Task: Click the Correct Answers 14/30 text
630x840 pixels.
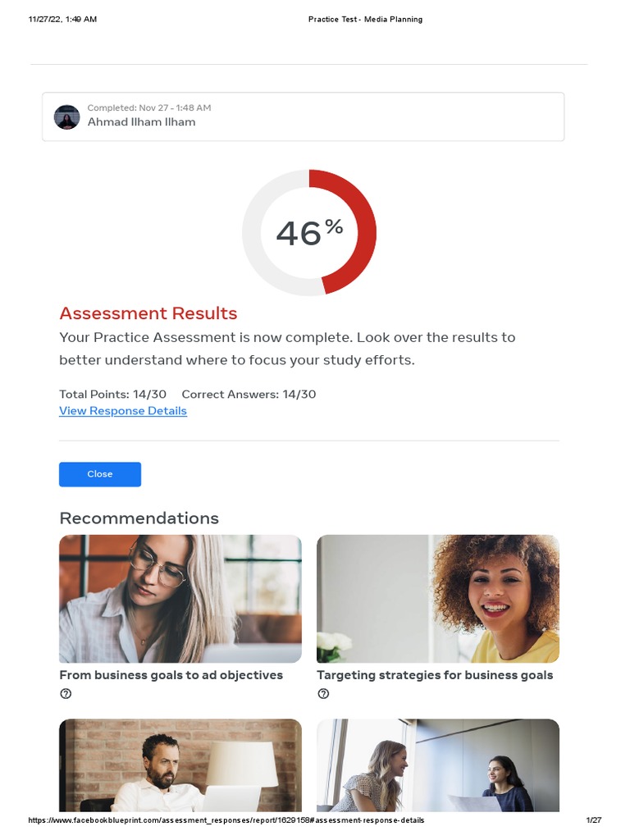Action: pyautogui.click(x=249, y=395)
